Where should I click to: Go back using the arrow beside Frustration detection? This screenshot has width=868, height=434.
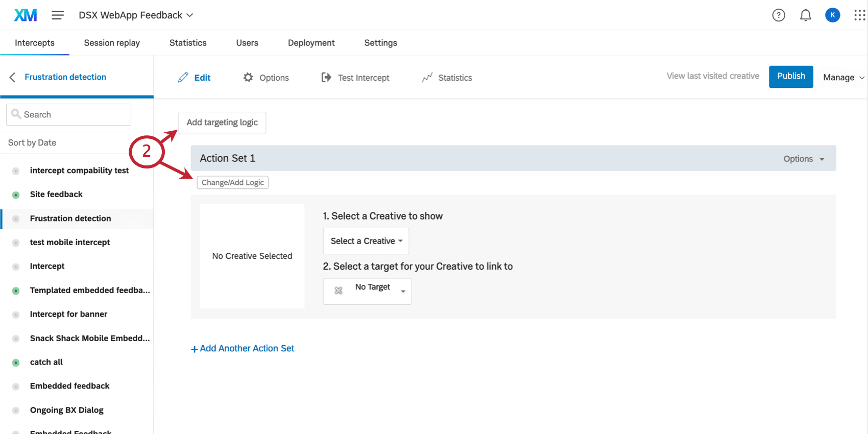point(13,77)
